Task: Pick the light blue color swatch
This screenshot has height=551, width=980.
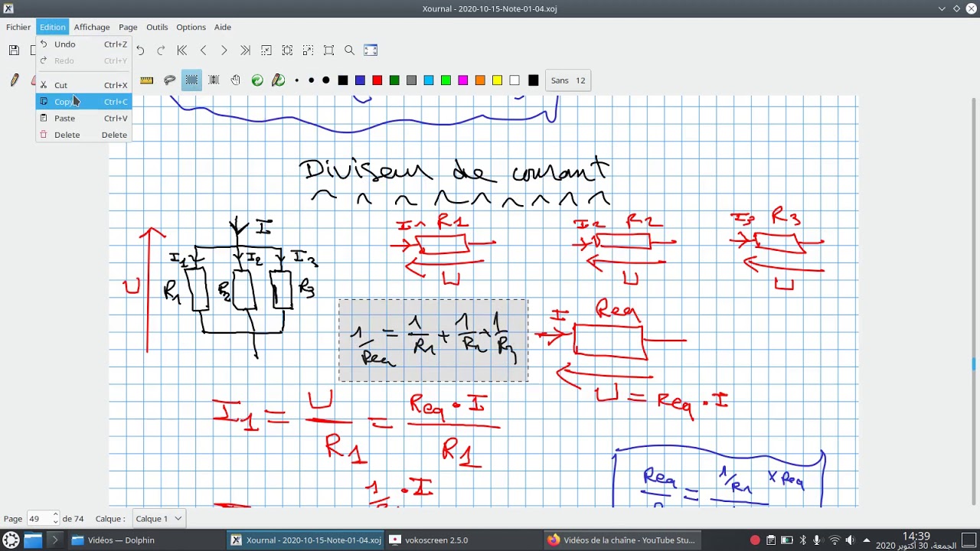Action: pyautogui.click(x=429, y=80)
